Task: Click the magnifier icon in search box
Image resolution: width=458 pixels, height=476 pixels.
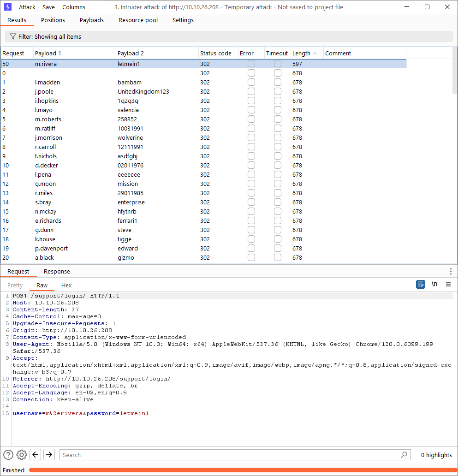Action: pos(404,454)
